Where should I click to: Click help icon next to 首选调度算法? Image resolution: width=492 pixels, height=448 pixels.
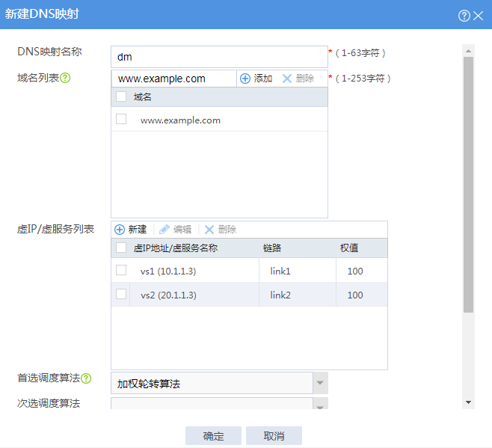click(x=86, y=378)
